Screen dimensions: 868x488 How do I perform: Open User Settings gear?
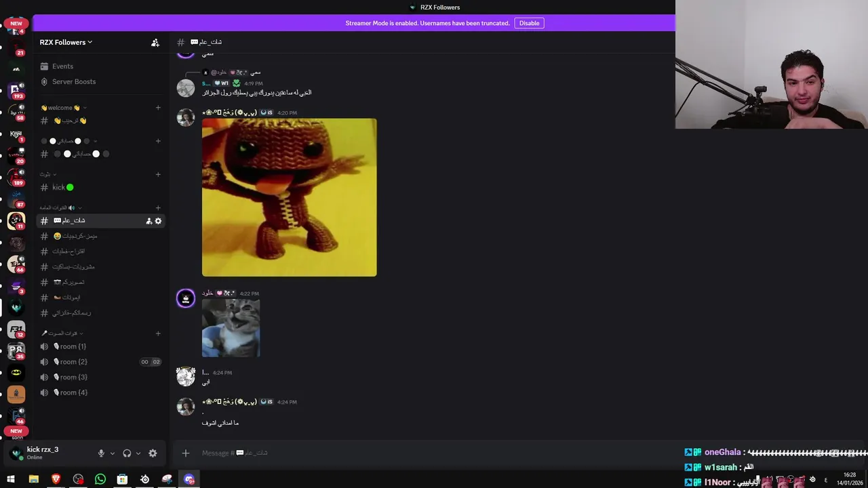click(x=153, y=453)
